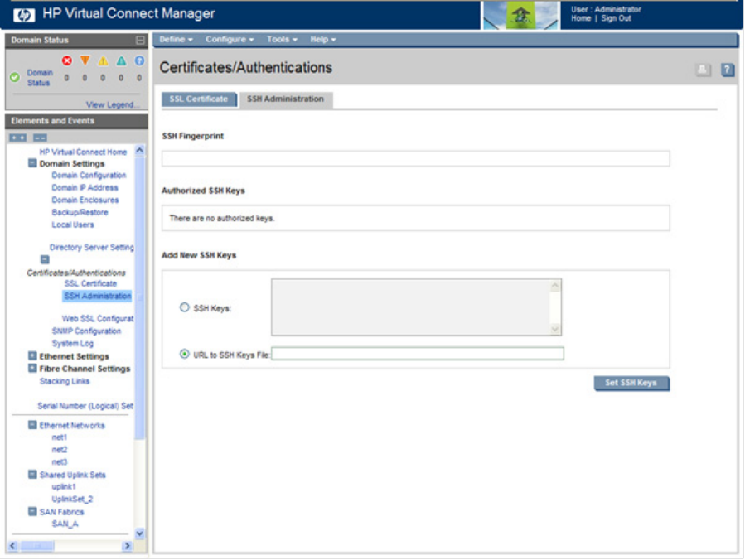Open the help question mark icon

coord(728,70)
